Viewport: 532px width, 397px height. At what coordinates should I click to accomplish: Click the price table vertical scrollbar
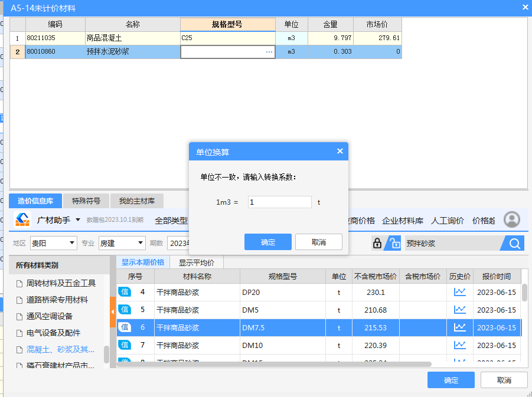tap(524, 293)
